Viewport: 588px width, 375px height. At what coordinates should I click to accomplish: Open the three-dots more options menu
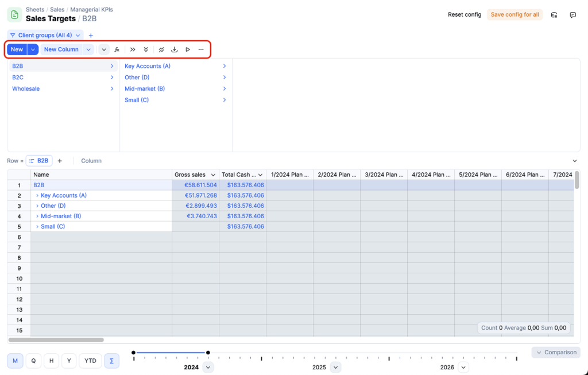[x=200, y=49]
